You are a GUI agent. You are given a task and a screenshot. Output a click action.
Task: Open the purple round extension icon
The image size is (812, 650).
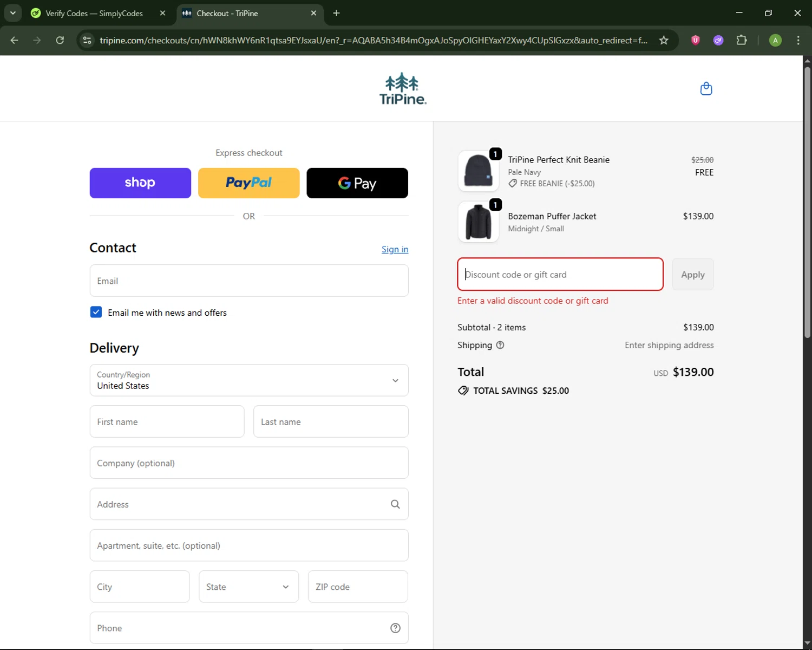(718, 40)
